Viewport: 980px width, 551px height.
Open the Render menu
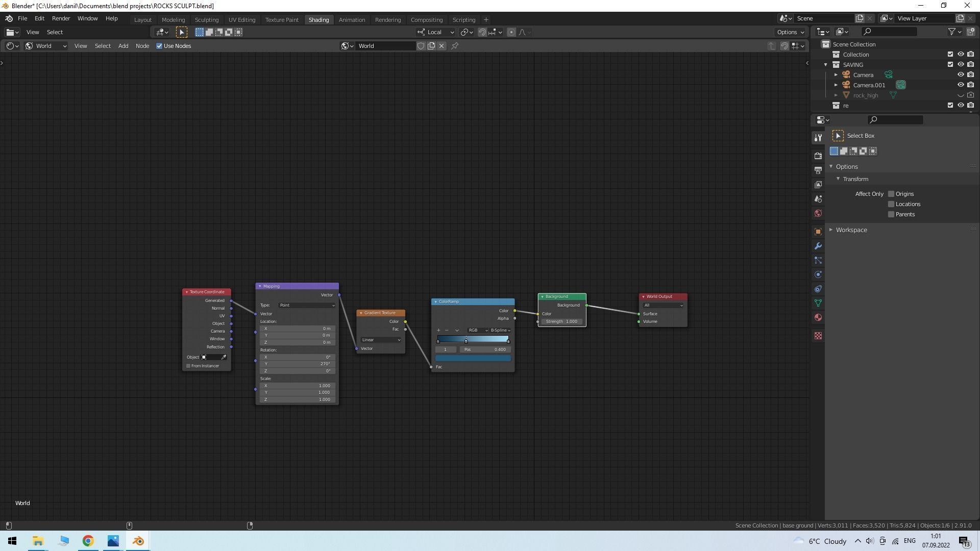coord(61,18)
